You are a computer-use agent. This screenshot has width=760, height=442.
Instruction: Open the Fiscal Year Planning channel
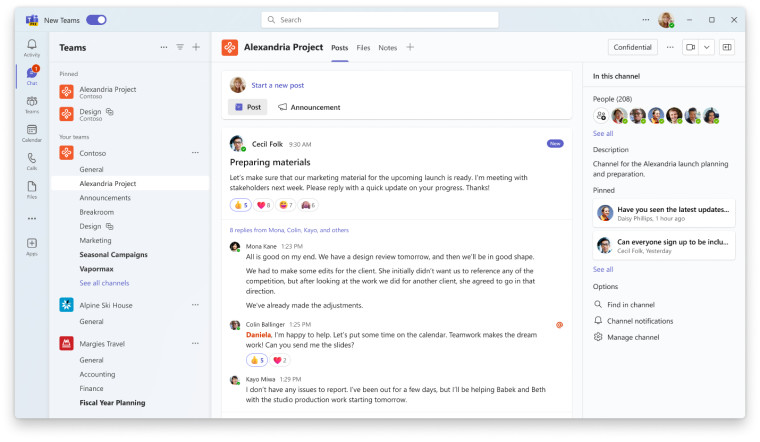click(112, 402)
